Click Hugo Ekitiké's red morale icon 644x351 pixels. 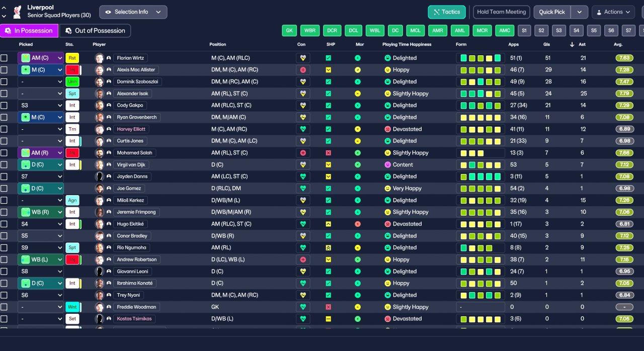click(358, 224)
